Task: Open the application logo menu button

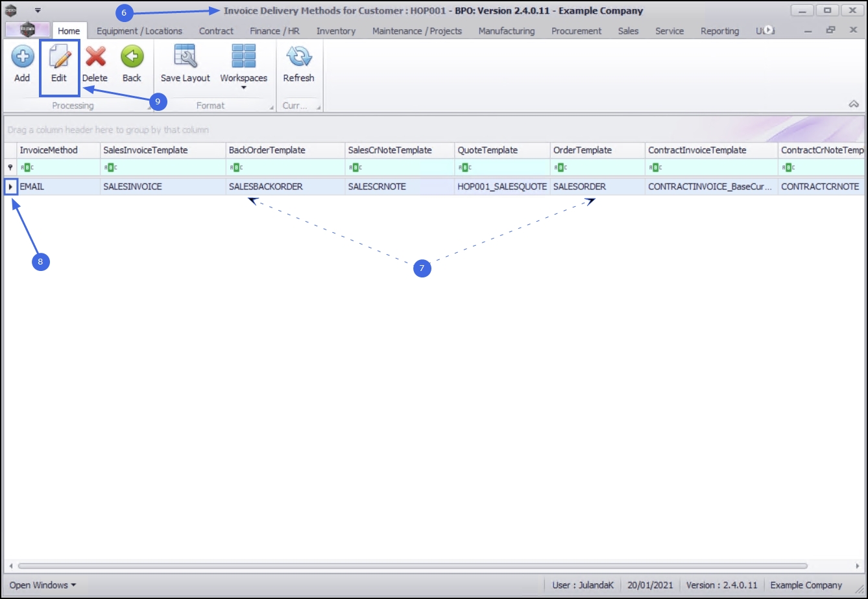Action: pyautogui.click(x=27, y=30)
